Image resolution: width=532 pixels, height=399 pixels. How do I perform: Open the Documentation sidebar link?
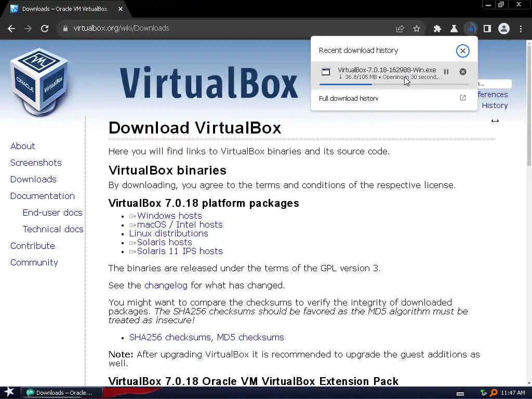pyautogui.click(x=43, y=196)
